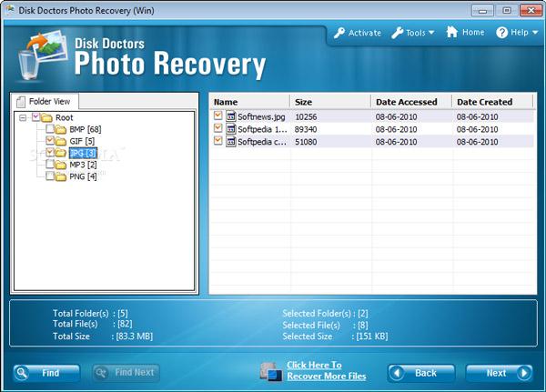Click the BMP folder icon
The height and width of the screenshot is (392, 546).
(x=61, y=130)
